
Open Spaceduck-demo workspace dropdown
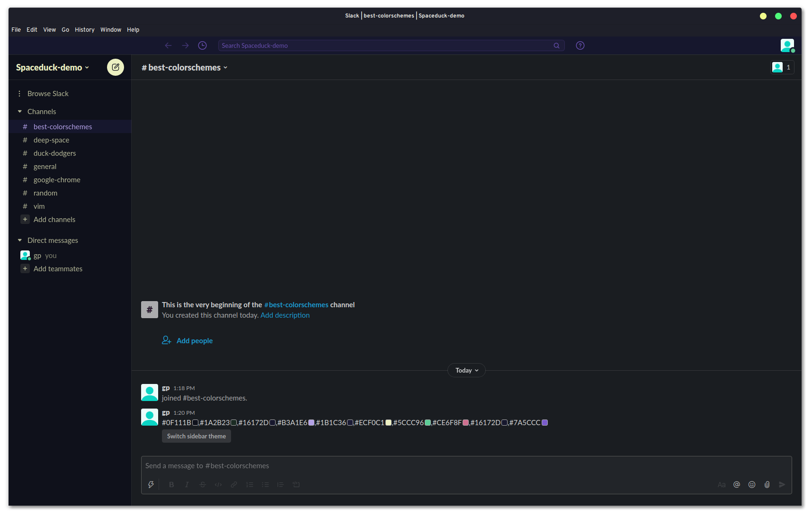(53, 67)
